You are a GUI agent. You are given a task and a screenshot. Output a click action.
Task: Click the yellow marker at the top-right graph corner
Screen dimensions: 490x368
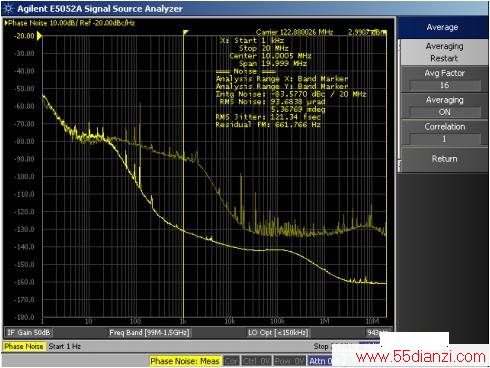tap(384, 32)
